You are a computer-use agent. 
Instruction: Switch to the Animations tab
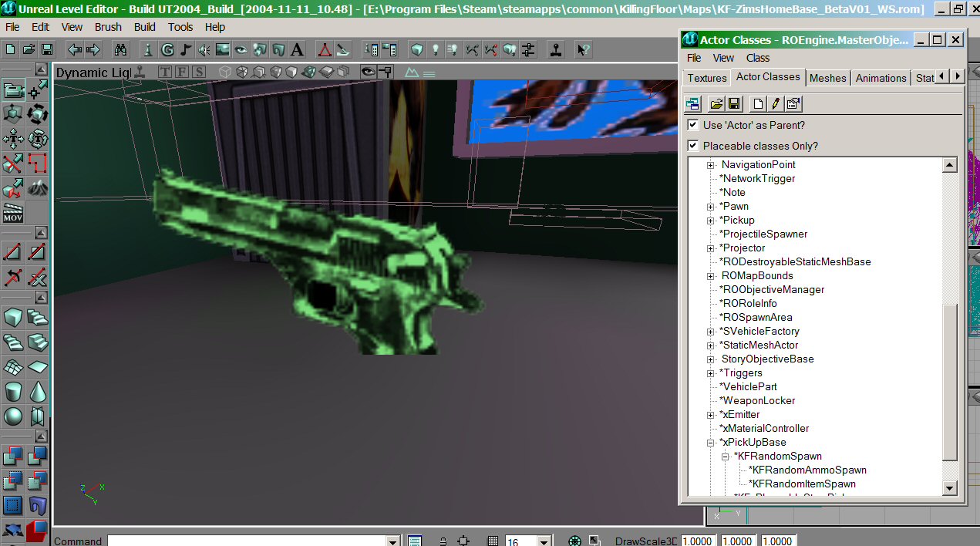[x=881, y=78]
